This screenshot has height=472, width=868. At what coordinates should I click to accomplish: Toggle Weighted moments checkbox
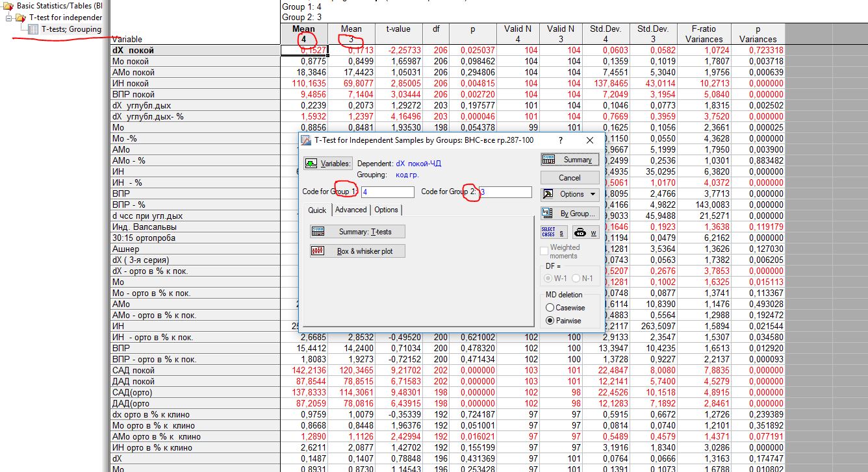pyautogui.click(x=545, y=251)
